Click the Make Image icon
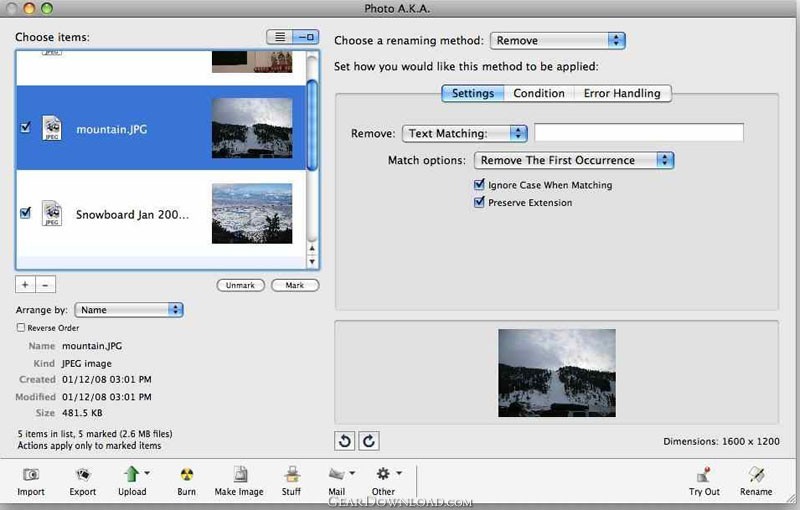Viewport: 800px width, 510px height. (240, 474)
